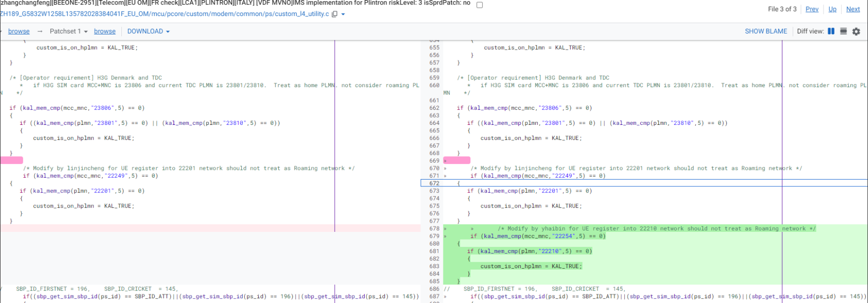Screen dimensions: 868x303
Task: Open the Patchset 1 dropdown
Action: click(69, 31)
